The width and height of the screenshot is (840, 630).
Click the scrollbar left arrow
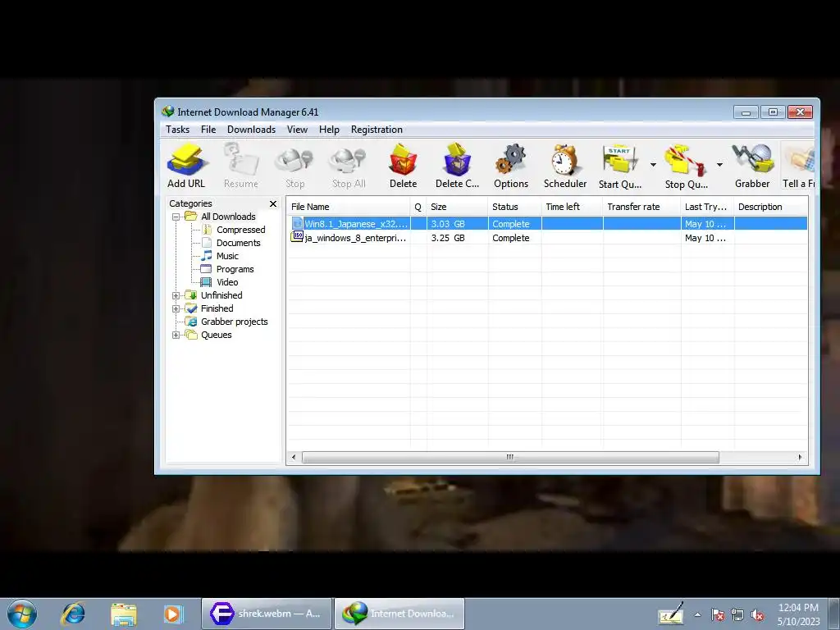point(293,457)
